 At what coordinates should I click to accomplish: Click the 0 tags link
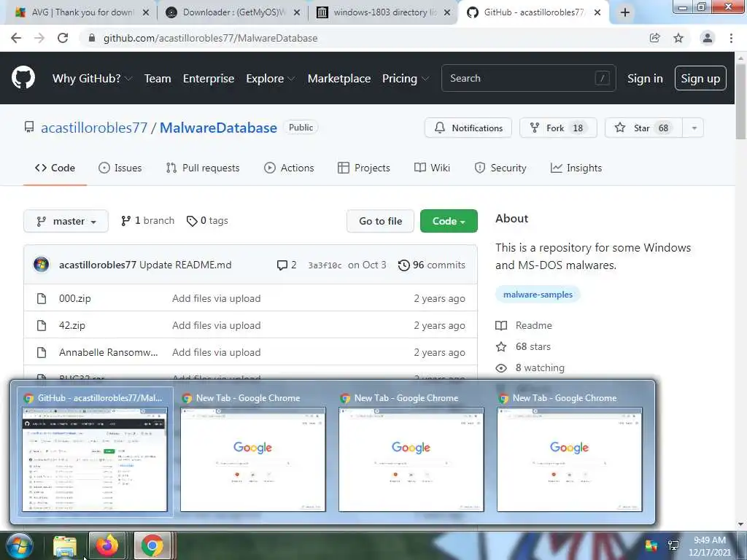(207, 220)
